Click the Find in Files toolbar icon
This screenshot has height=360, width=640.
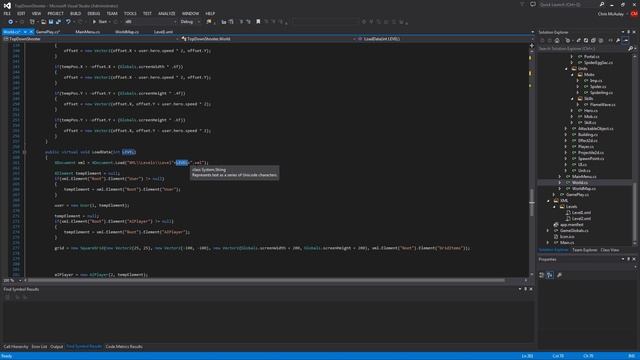(209, 22)
